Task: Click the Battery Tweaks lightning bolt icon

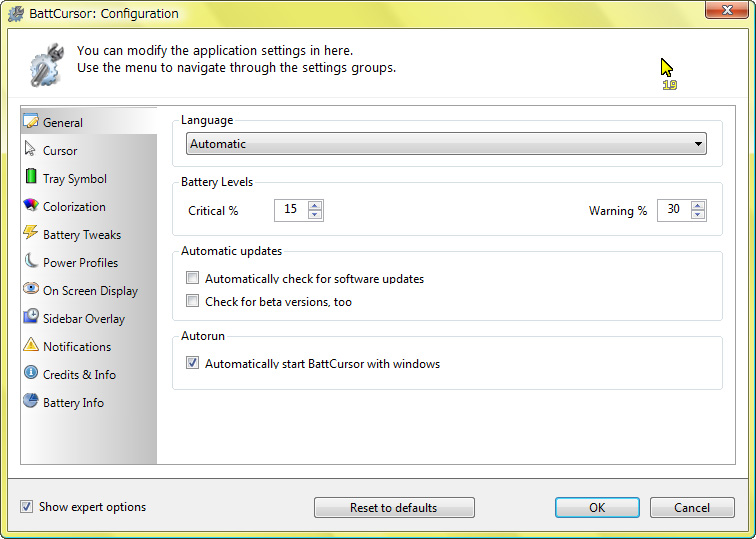Action: click(x=30, y=232)
